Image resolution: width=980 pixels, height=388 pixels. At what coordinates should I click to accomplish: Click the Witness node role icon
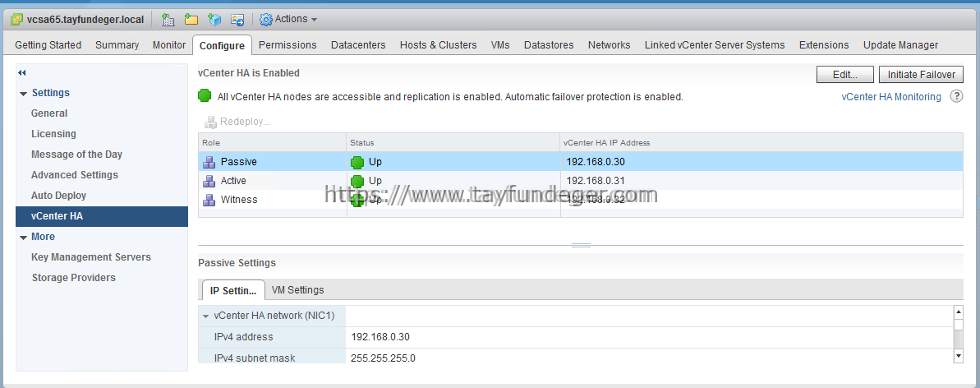point(209,200)
